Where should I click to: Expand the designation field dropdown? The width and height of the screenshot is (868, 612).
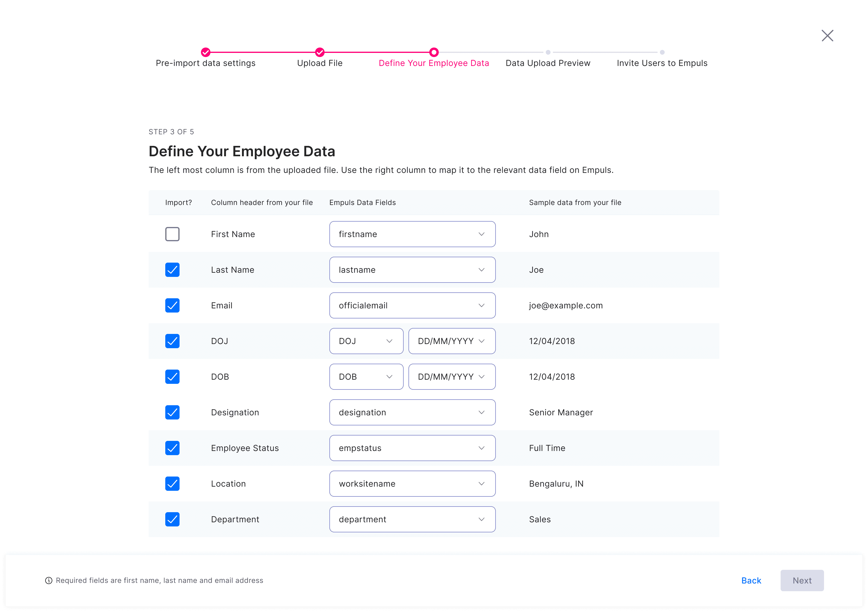pyautogui.click(x=413, y=412)
